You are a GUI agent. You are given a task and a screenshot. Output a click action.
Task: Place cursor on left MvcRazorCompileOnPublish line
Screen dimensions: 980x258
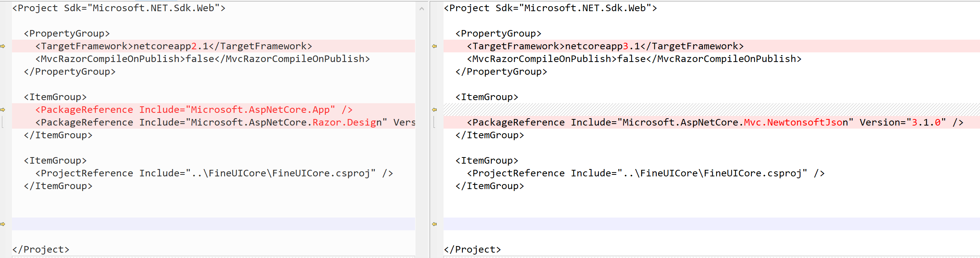[x=203, y=59]
